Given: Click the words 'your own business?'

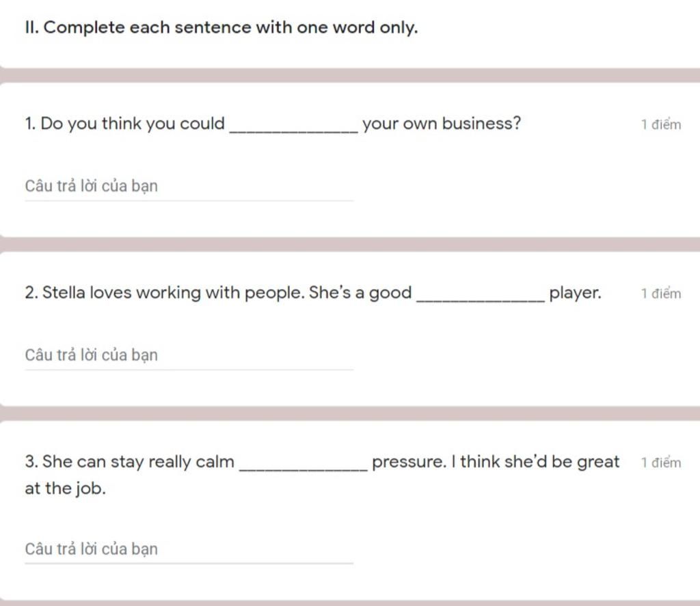Looking at the screenshot, I should [442, 124].
